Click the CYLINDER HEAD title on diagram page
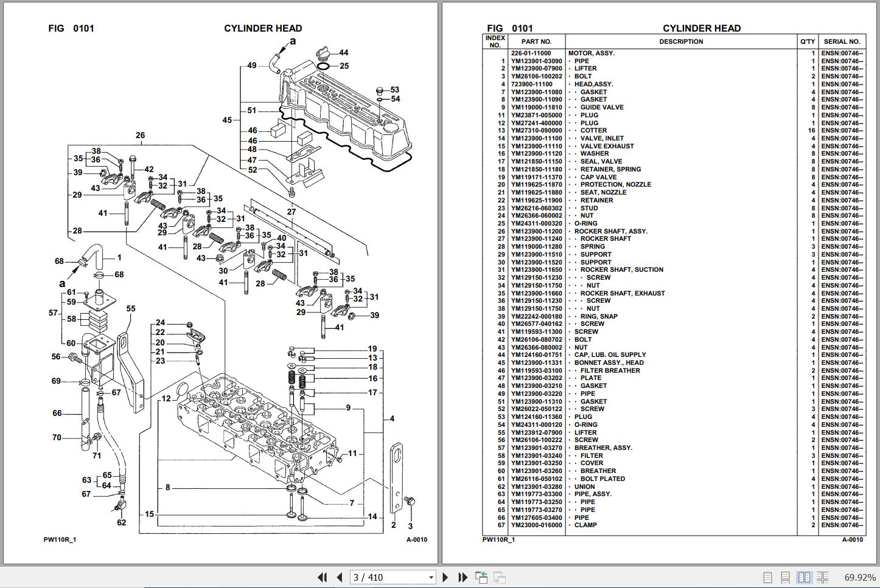 (x=263, y=28)
